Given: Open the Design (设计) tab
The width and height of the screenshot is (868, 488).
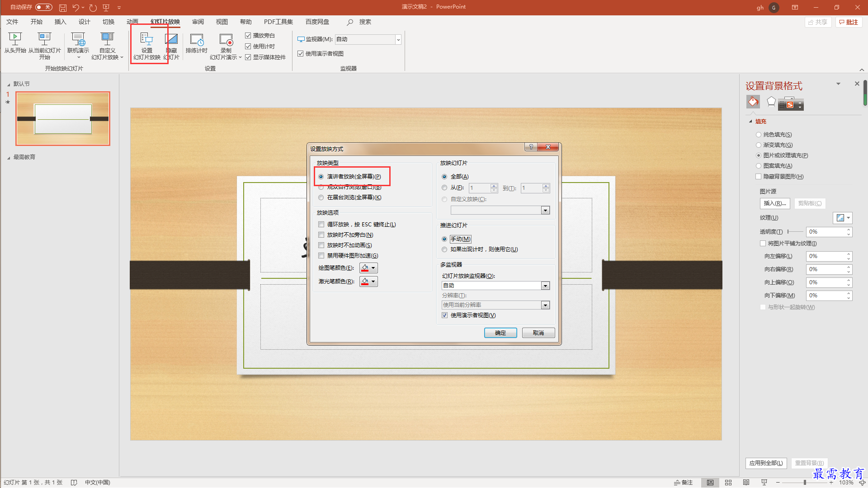Looking at the screenshot, I should tap(84, 22).
